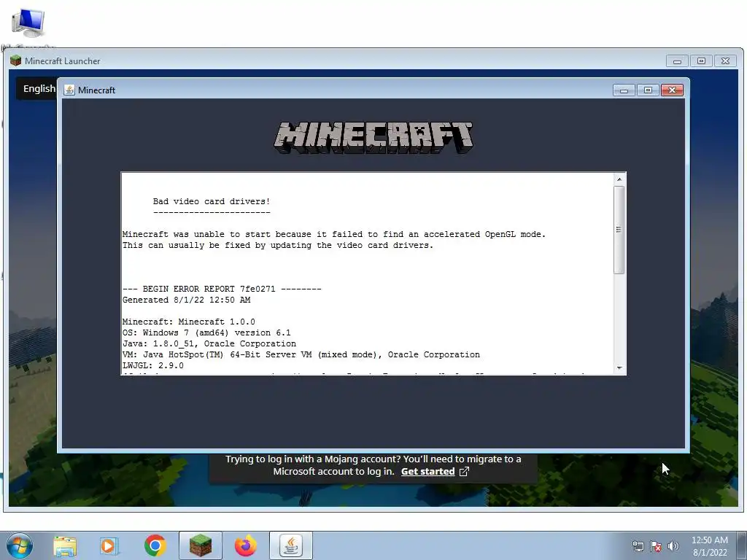Close the Minecraft Launcher window
Viewport: 747px width, 560px height.
725,61
